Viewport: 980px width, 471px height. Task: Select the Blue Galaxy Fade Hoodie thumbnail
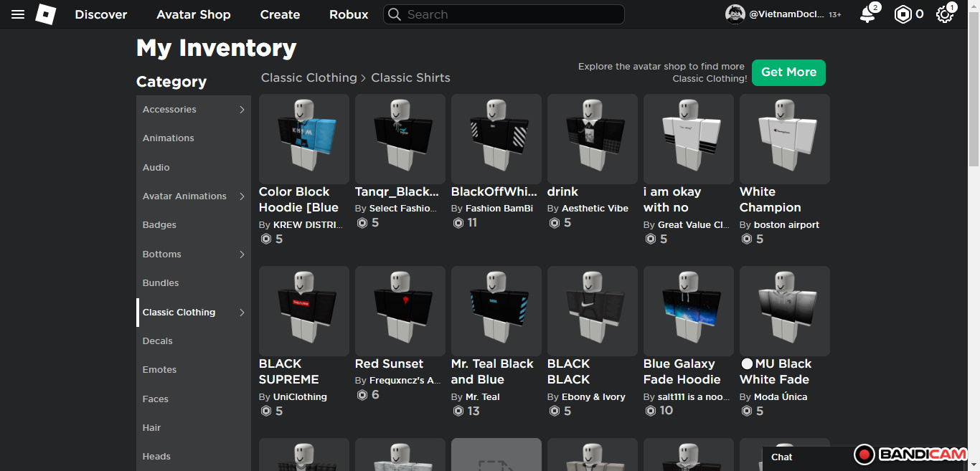click(x=689, y=311)
